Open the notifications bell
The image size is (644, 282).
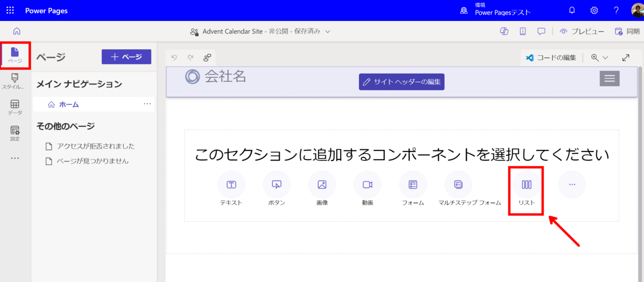click(x=572, y=10)
